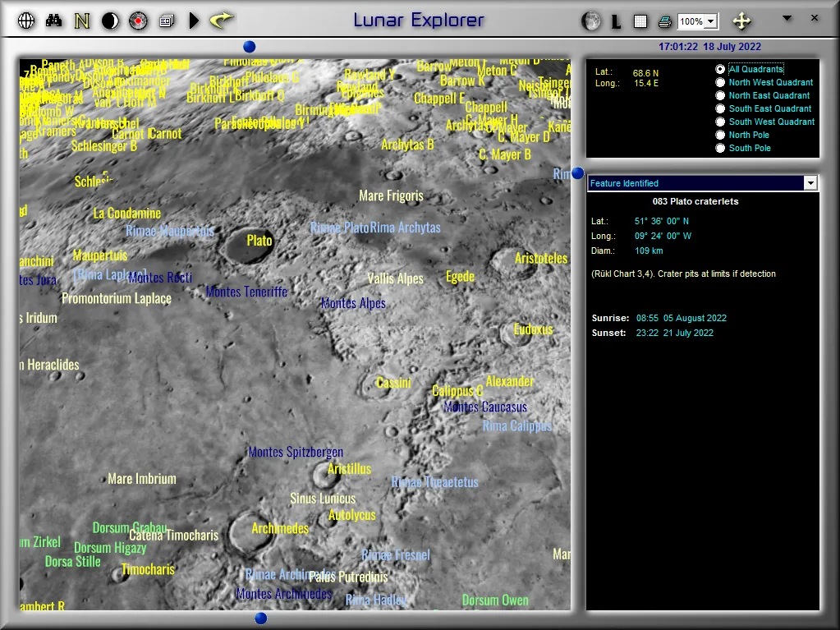Viewport: 840px width, 630px height.
Task: Click the yellow curved arrow icon
Action: pyautogui.click(x=222, y=21)
